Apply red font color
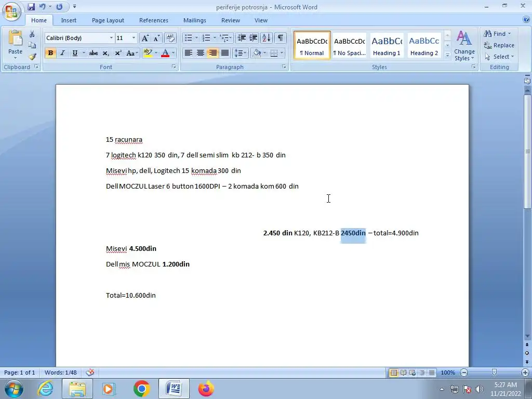 point(165,53)
